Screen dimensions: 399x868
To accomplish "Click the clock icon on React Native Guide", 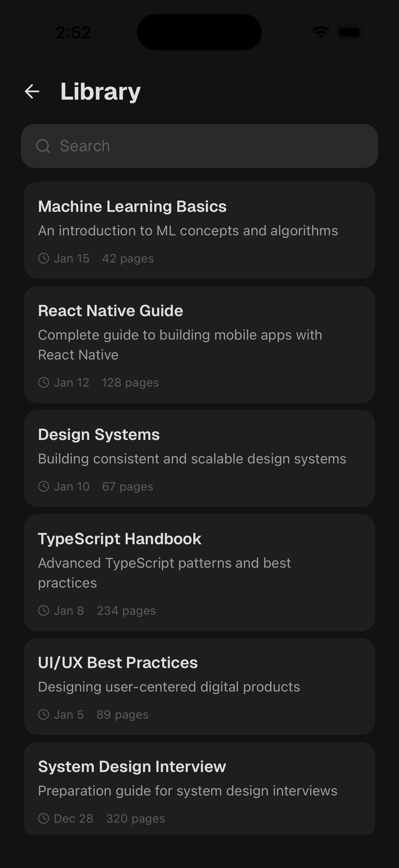I will point(44,382).
